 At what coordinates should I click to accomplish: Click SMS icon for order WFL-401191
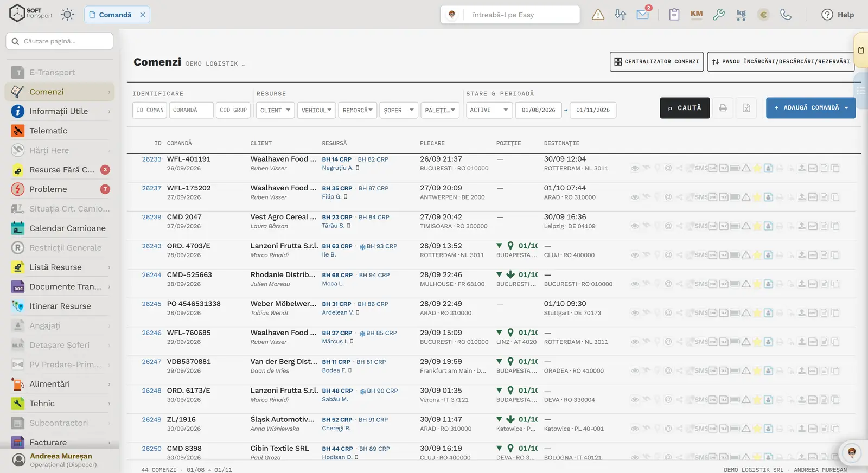pos(701,168)
